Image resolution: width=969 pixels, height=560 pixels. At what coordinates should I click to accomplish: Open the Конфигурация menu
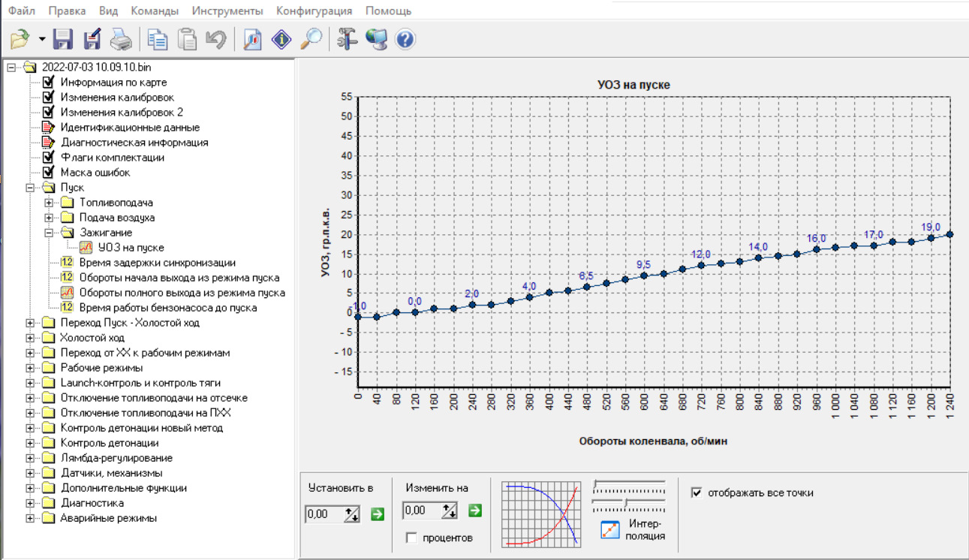314,11
